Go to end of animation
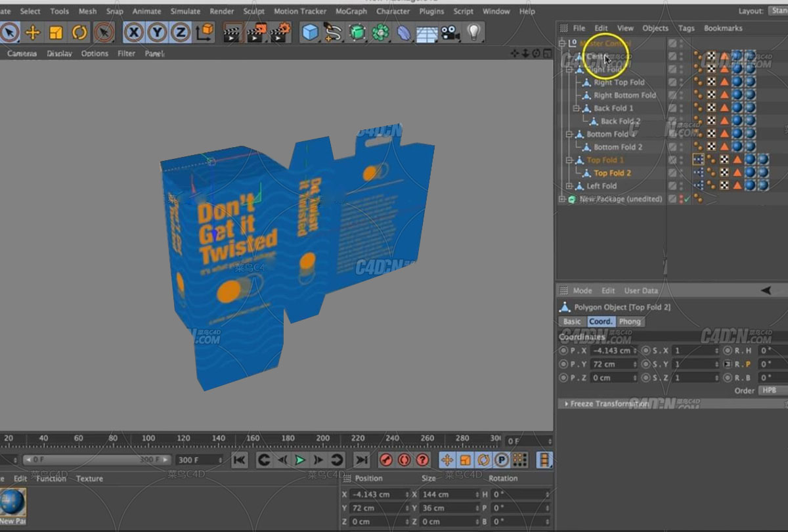Viewport: 788px width, 532px height. (x=361, y=460)
